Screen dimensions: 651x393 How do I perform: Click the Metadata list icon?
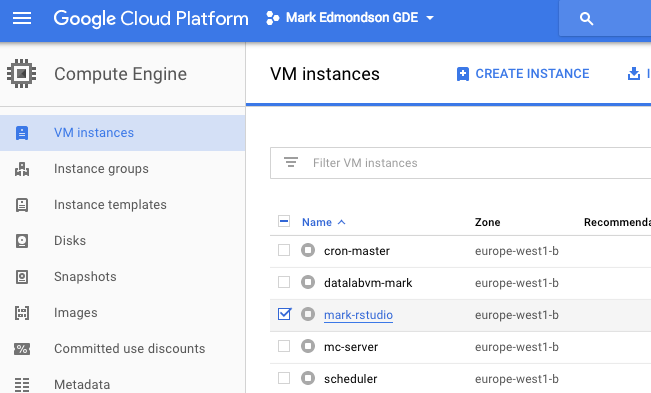point(22,385)
